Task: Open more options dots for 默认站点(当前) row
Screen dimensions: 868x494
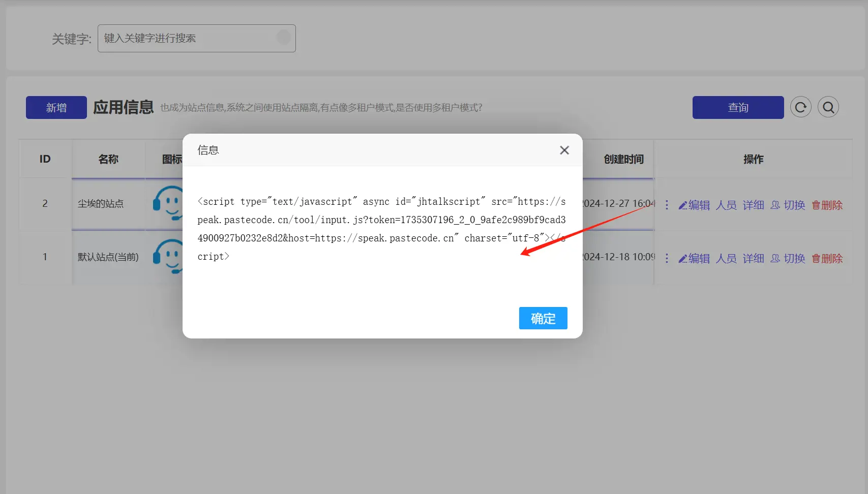Action: click(667, 258)
